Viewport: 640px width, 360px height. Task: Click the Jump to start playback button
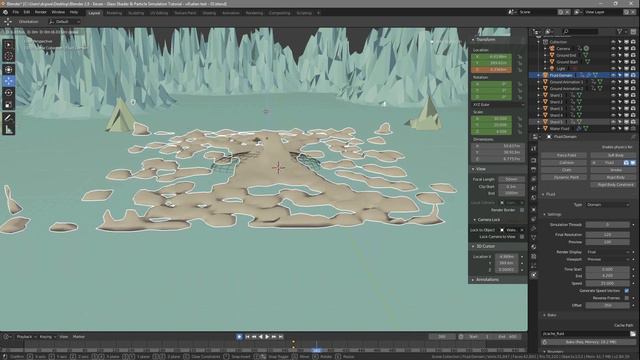click(x=247, y=337)
